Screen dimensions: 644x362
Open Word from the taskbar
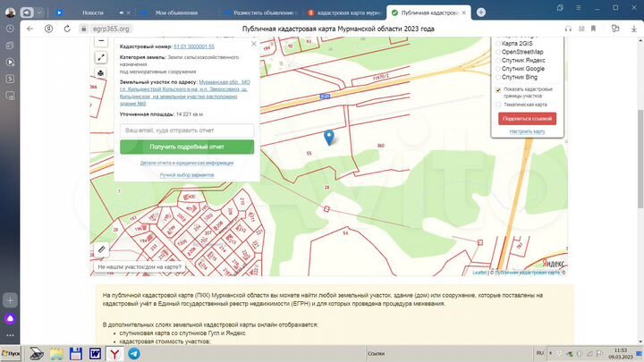(x=95, y=353)
